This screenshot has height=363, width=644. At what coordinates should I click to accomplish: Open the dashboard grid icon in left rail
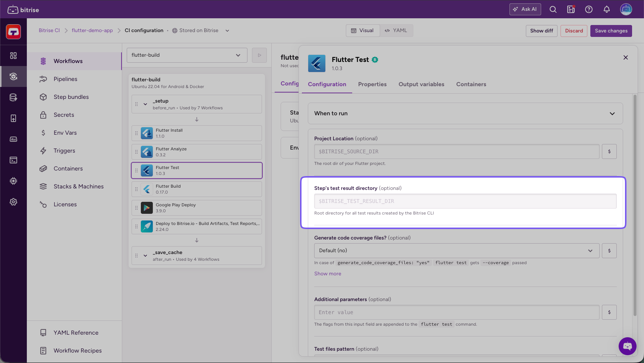point(13,56)
